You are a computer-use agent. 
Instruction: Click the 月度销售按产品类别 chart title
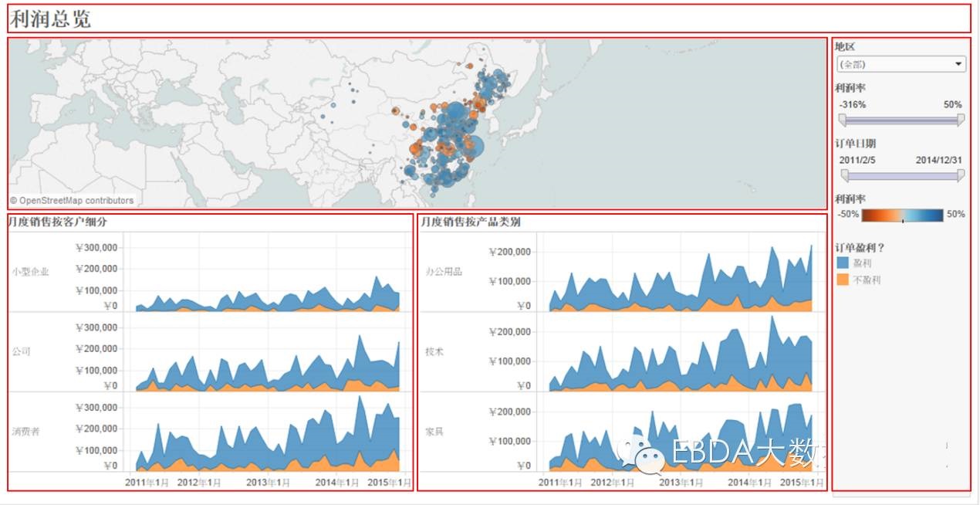click(x=470, y=222)
